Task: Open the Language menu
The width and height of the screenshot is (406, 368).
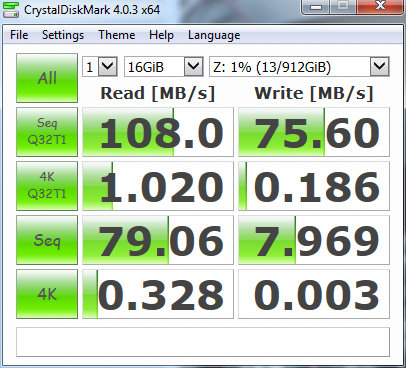Action: pos(214,35)
